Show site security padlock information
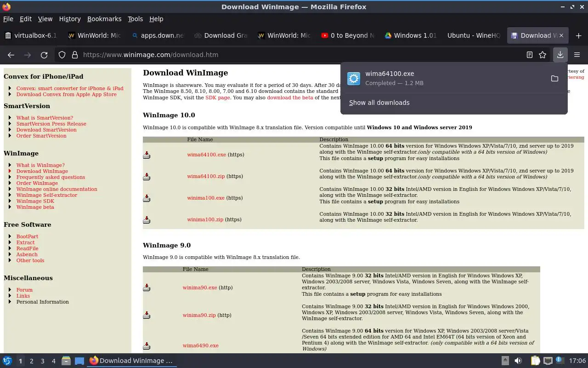The height and width of the screenshot is (368, 588). 74,55
